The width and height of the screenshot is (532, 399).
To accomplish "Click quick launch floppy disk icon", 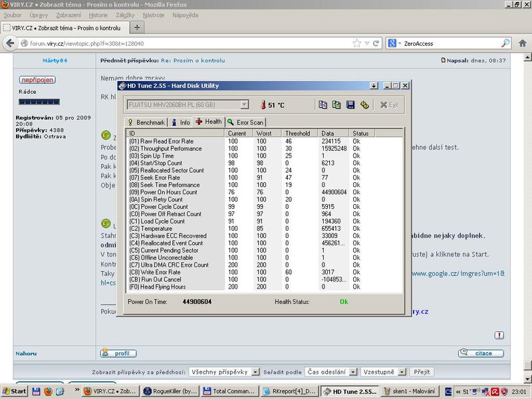I will [37, 392].
